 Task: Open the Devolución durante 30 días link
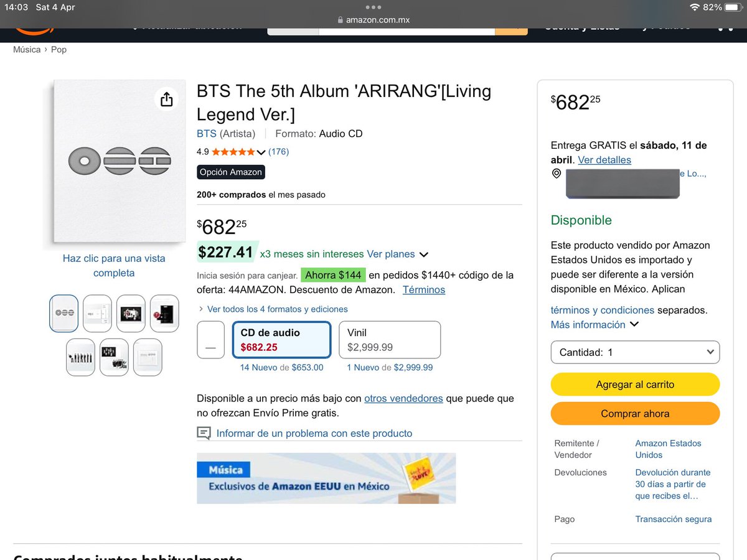click(x=673, y=484)
